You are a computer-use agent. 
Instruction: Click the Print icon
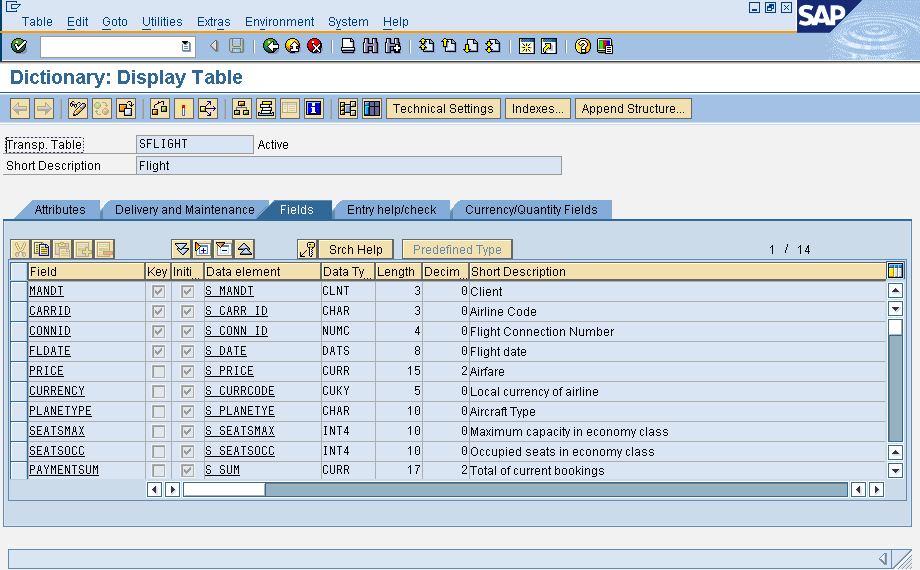[348, 46]
